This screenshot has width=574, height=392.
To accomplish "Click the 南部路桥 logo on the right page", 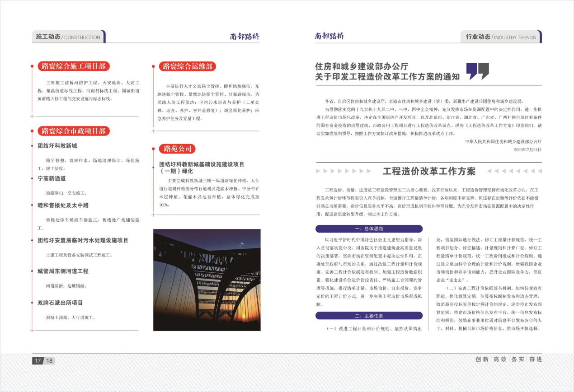I will click(329, 36).
